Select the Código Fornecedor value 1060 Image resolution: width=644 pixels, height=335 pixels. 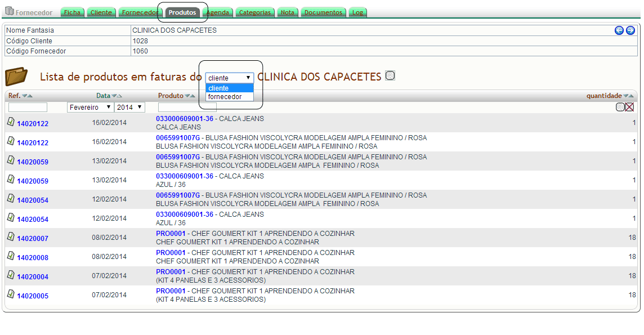[x=140, y=51]
